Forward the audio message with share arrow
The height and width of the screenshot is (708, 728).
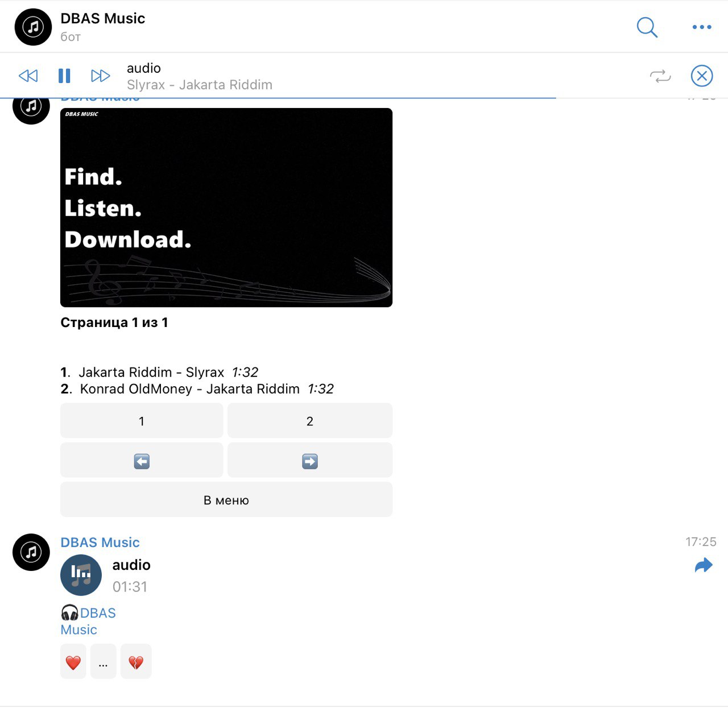coord(704,565)
